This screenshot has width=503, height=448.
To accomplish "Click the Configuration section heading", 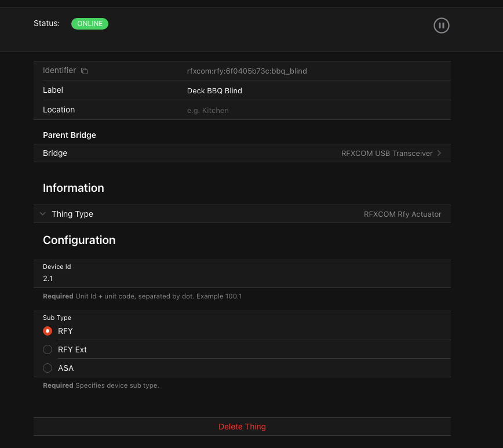I will coord(79,240).
